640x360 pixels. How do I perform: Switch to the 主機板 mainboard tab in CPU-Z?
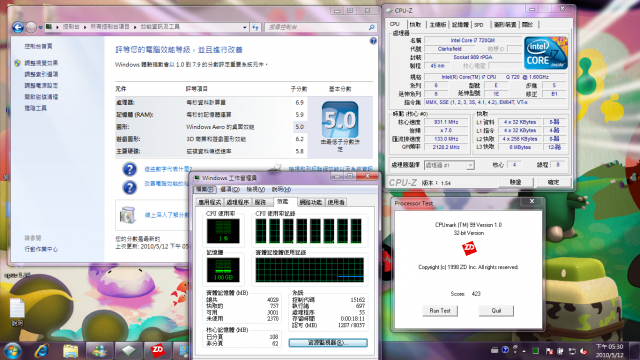coord(438,25)
